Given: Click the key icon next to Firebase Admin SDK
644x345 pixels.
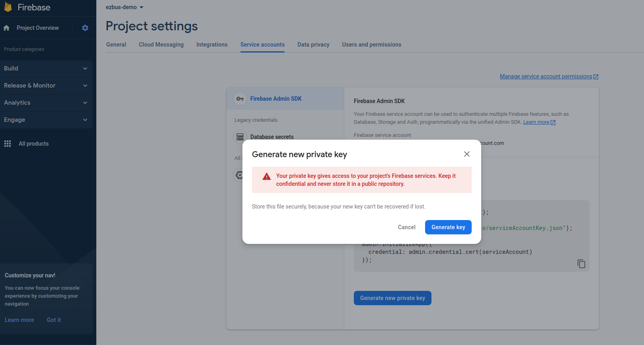Looking at the screenshot, I should click(x=240, y=99).
